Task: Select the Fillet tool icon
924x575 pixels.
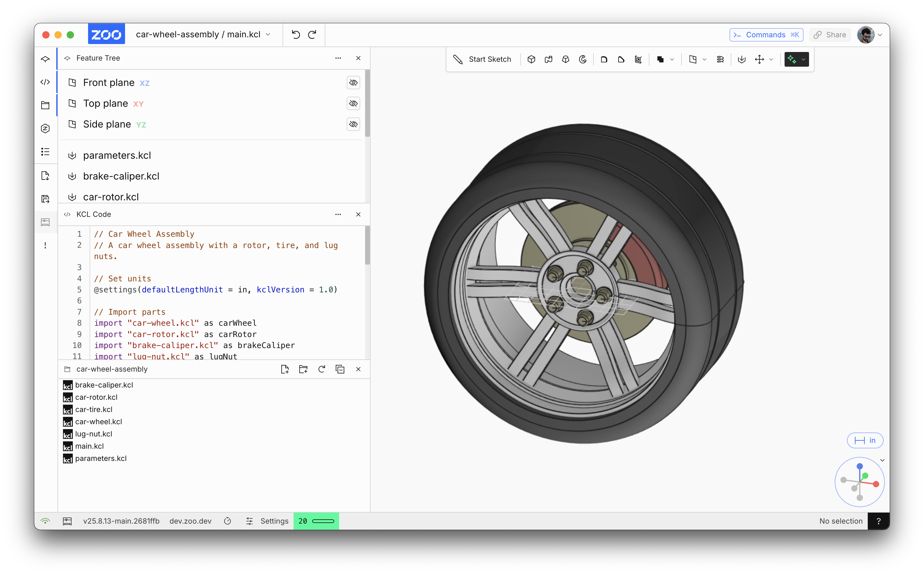Action: coord(604,59)
